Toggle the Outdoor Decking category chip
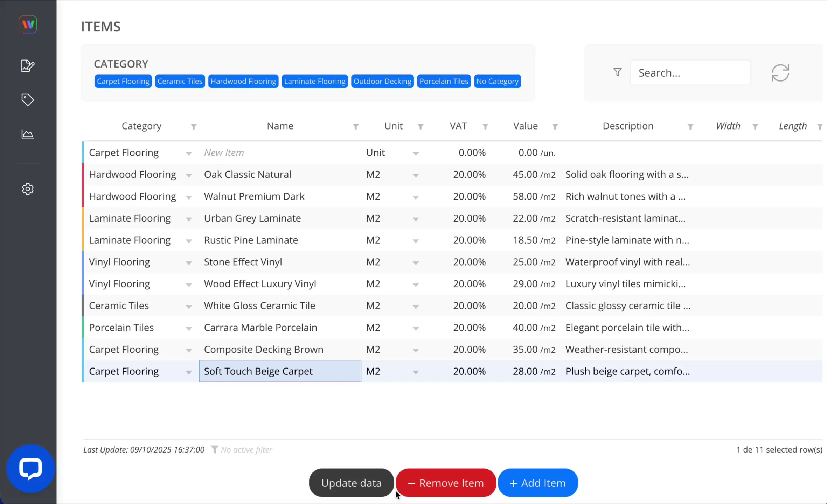This screenshot has height=504, width=827. pos(382,81)
